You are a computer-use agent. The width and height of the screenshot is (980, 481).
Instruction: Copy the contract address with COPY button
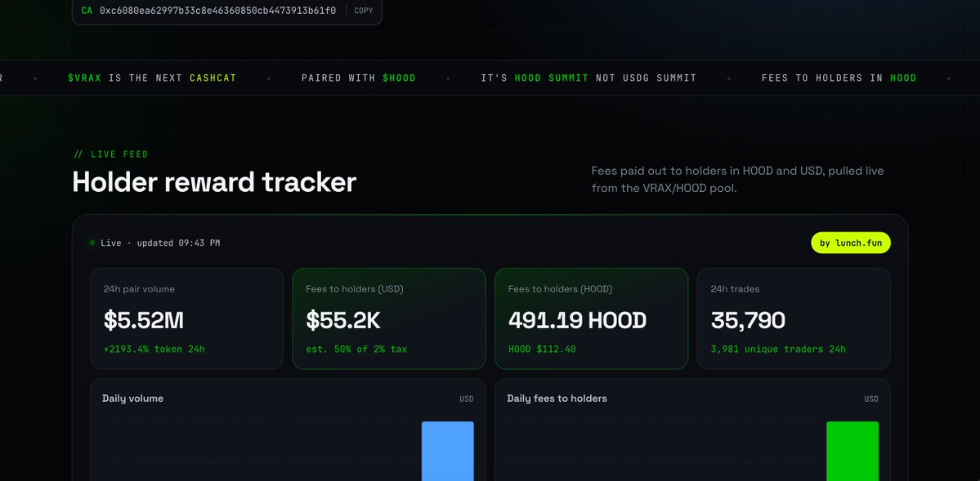[363, 11]
